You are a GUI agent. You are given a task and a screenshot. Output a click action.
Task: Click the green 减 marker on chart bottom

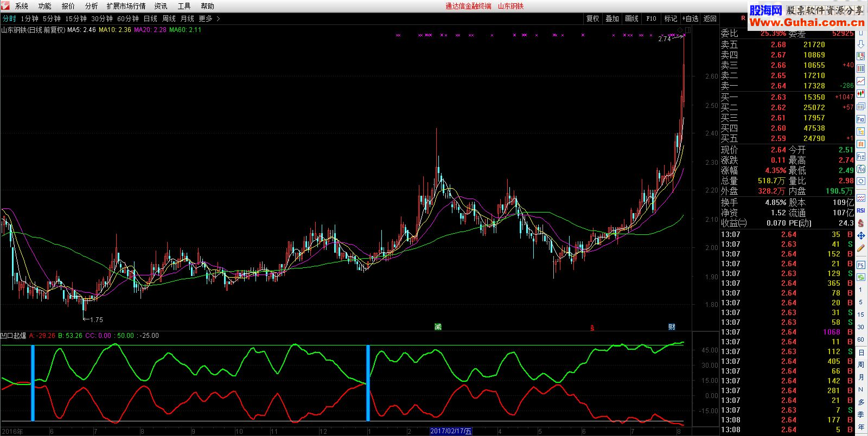(x=438, y=326)
